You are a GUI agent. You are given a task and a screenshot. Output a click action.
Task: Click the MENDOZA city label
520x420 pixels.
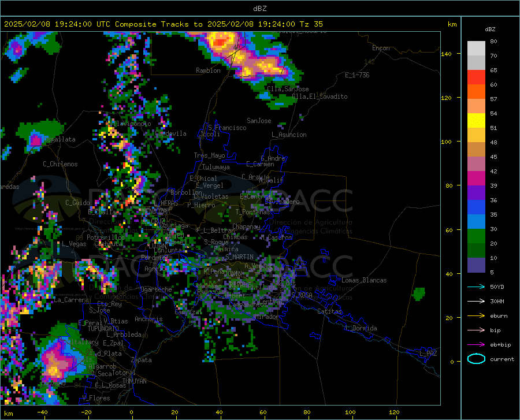tap(154, 211)
